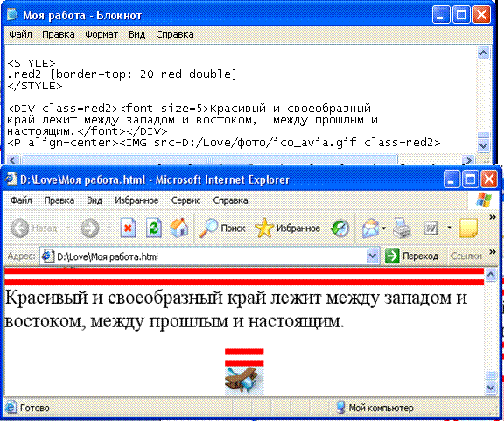504x421 pixels.
Task: Open Internet Explorer Файл menu
Action: click(21, 200)
